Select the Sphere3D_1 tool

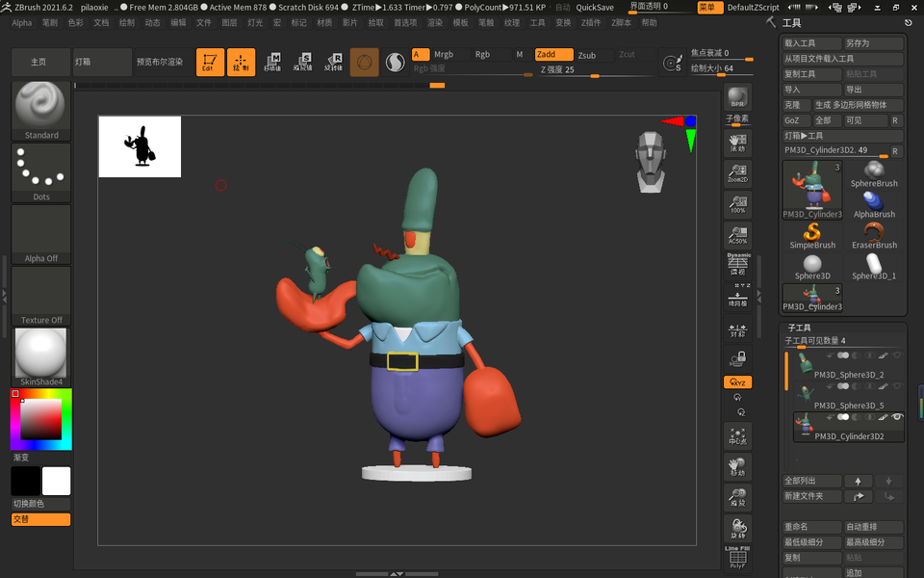pyautogui.click(x=874, y=267)
